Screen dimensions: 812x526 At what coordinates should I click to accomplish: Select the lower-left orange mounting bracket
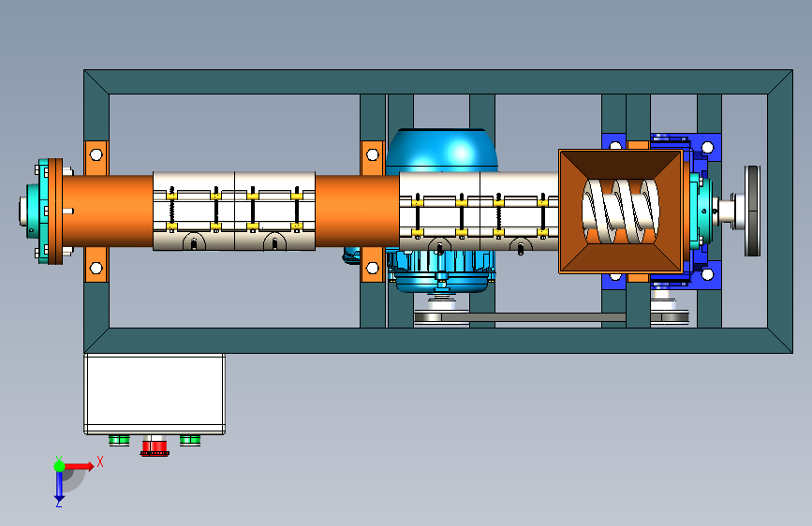point(96,265)
